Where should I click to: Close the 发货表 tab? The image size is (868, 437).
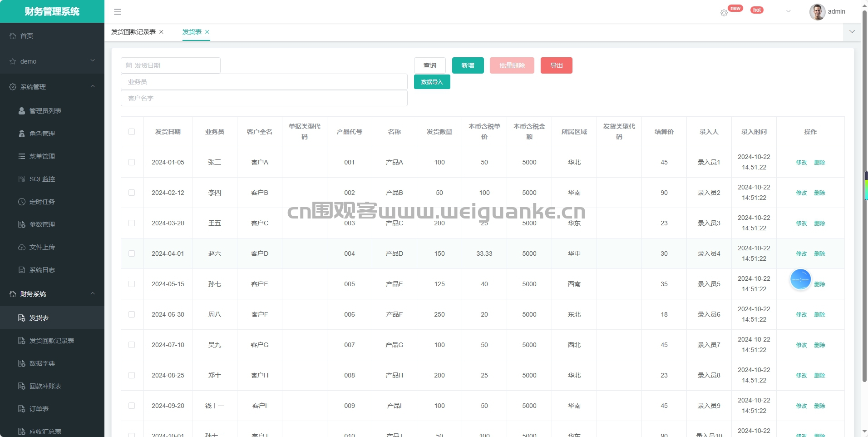point(207,32)
